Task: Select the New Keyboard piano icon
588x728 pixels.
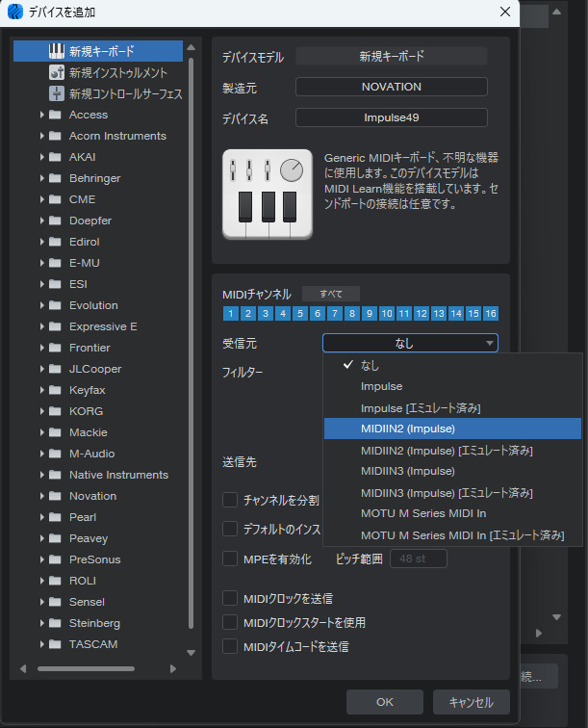Action: 57,51
